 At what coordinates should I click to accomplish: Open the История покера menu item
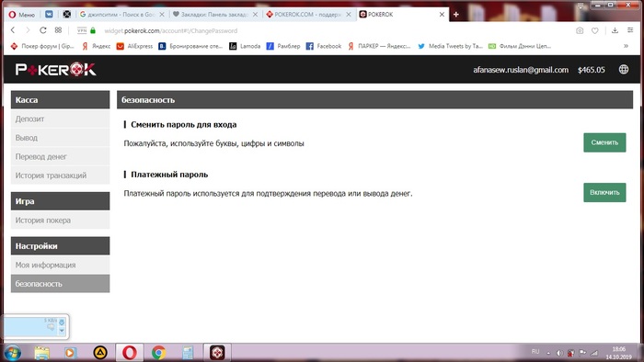[x=60, y=221]
